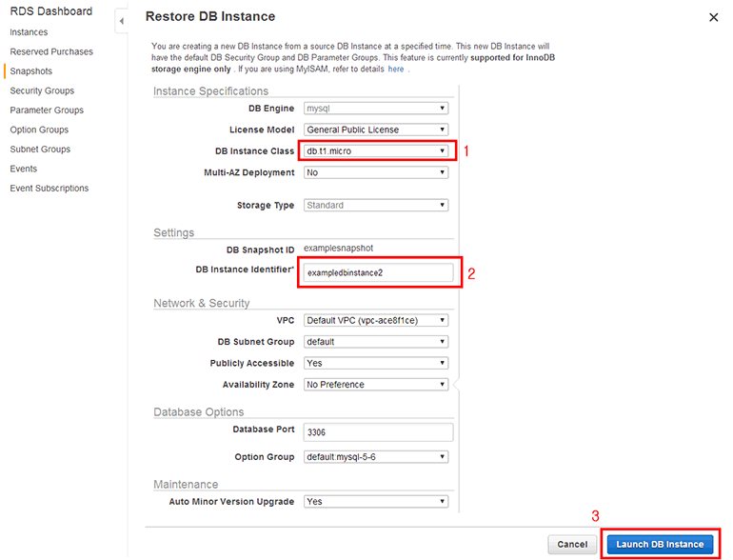Click the DB Instance Identifier field
Image resolution: width=733 pixels, height=560 pixels.
point(377,272)
